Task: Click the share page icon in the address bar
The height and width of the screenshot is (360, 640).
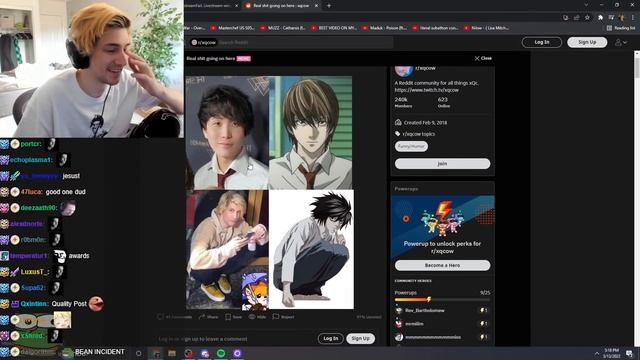Action: (576, 18)
